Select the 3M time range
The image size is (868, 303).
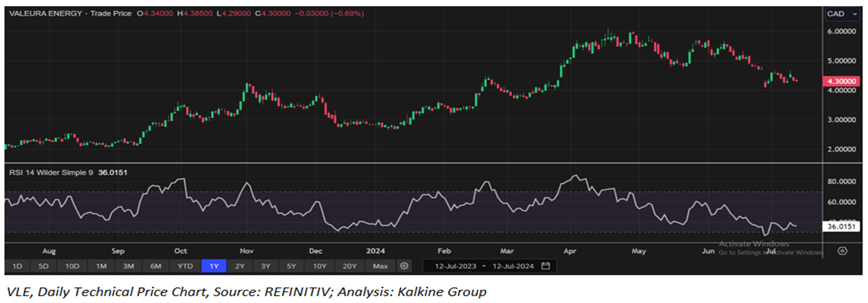128,266
